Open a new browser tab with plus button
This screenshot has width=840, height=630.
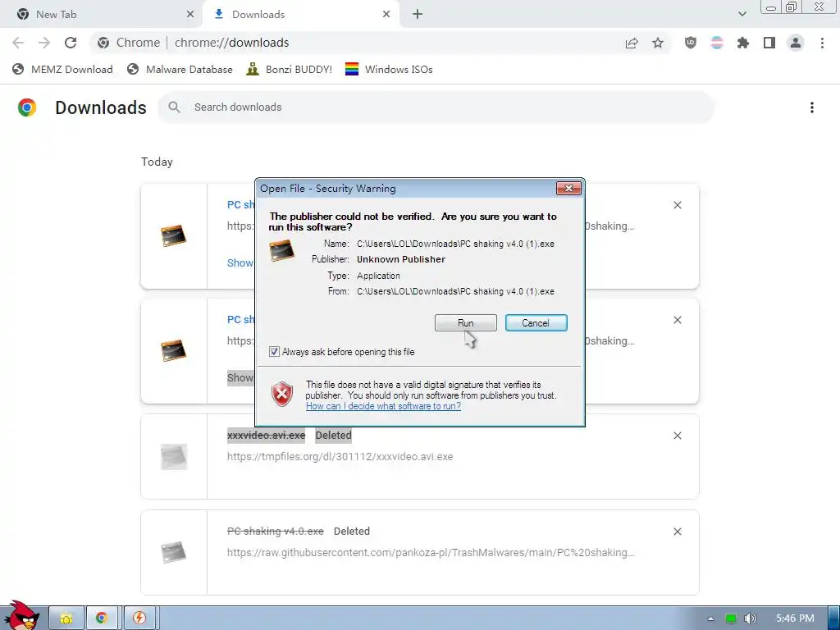click(x=418, y=15)
